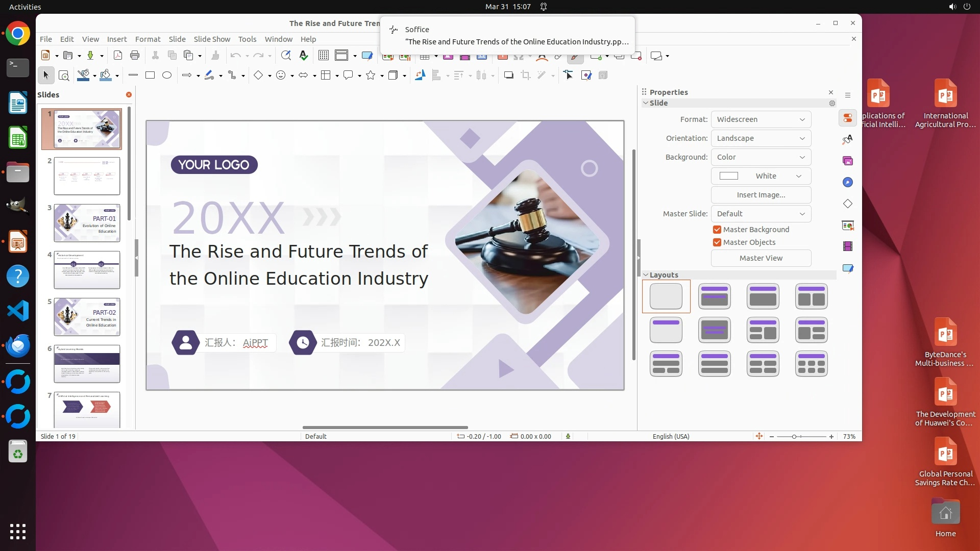Open the Slide Show menu

point(212,39)
